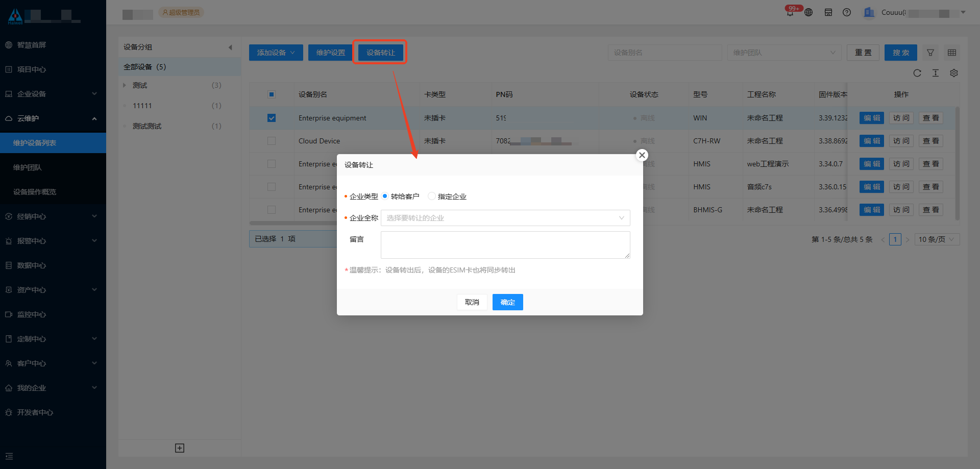Open the calculator-style icon in top bar
The width and height of the screenshot is (980, 469).
click(x=828, y=12)
